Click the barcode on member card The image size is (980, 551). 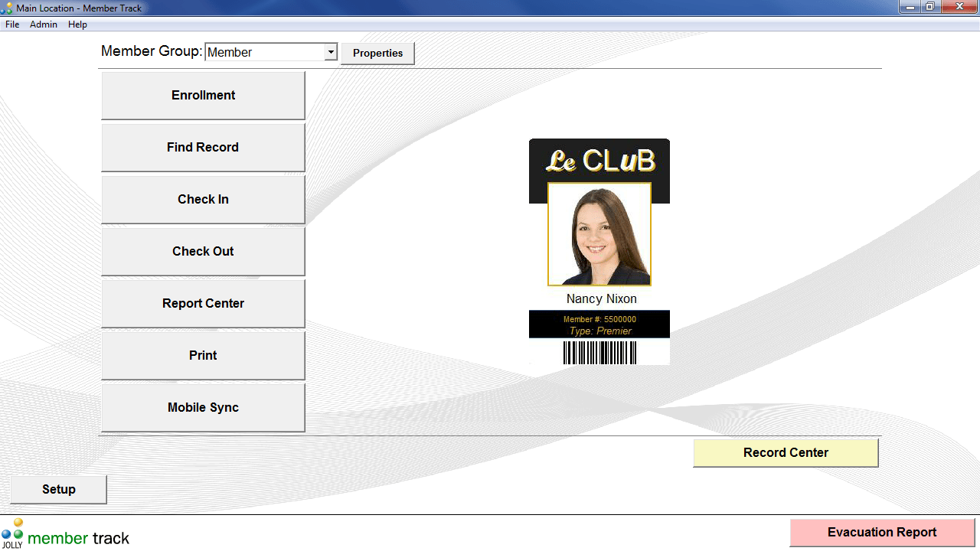tap(599, 353)
